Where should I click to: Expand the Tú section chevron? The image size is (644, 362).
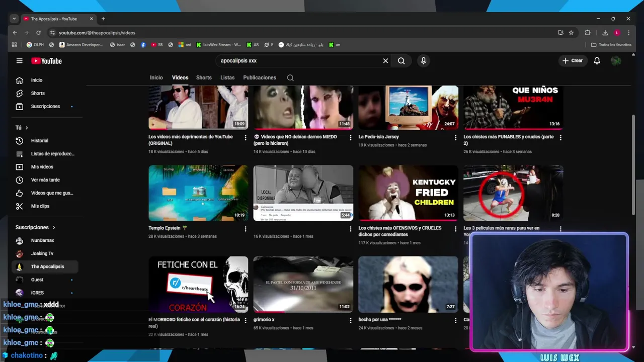click(x=27, y=128)
